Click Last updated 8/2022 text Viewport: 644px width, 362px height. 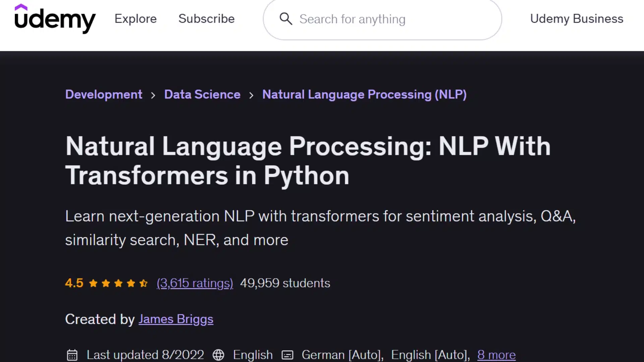pos(145,355)
